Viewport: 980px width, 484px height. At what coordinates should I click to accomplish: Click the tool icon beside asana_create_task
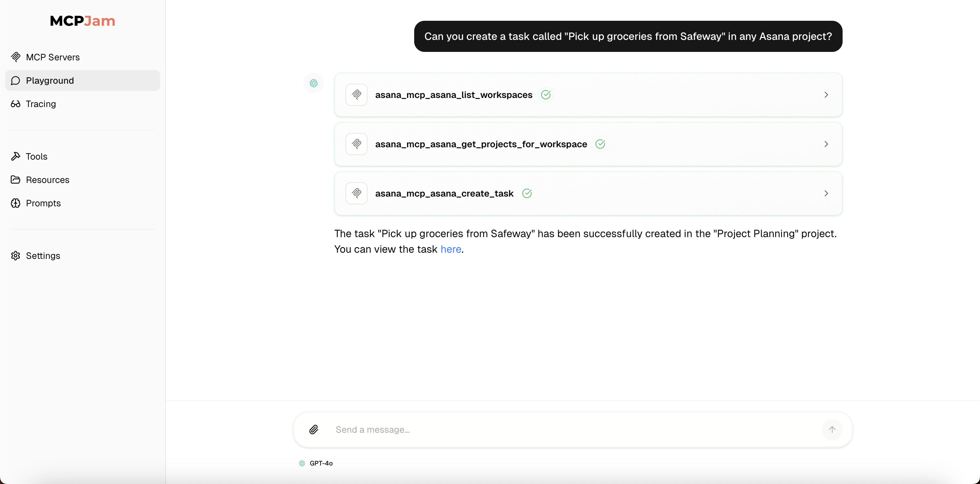point(356,193)
